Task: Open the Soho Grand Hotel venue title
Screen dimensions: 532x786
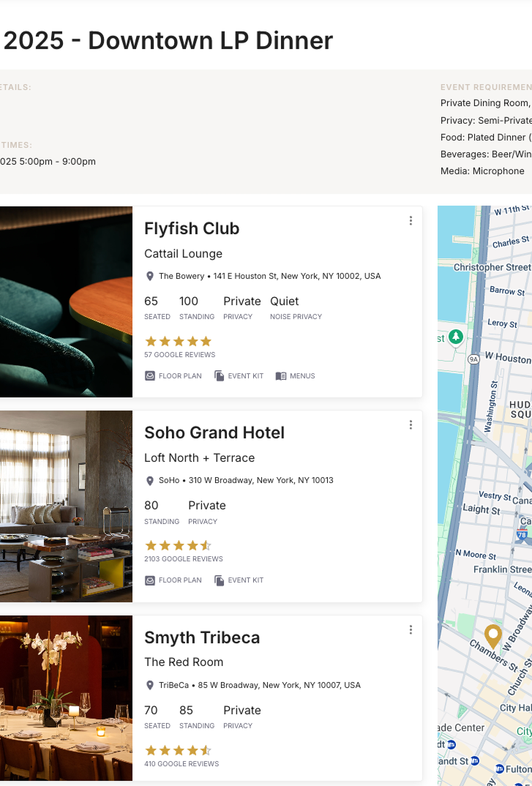Action: point(214,433)
